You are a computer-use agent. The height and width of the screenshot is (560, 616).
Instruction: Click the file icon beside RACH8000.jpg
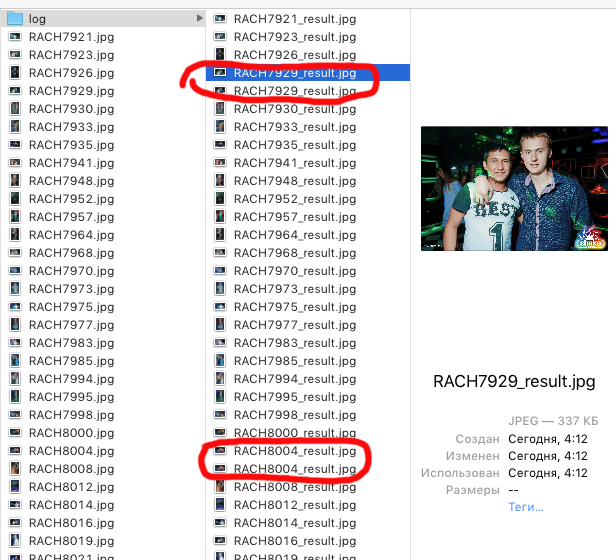pyautogui.click(x=15, y=432)
